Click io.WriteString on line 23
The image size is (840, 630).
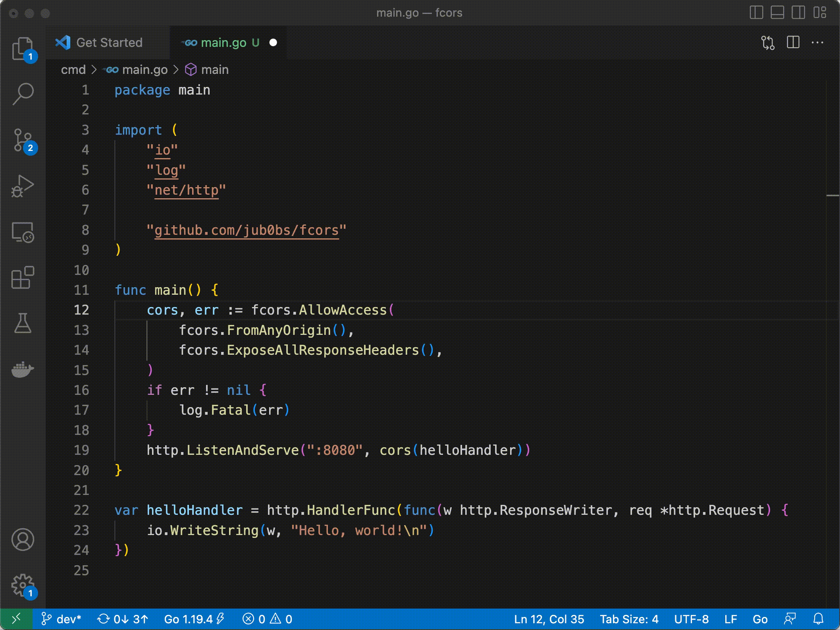tap(202, 530)
